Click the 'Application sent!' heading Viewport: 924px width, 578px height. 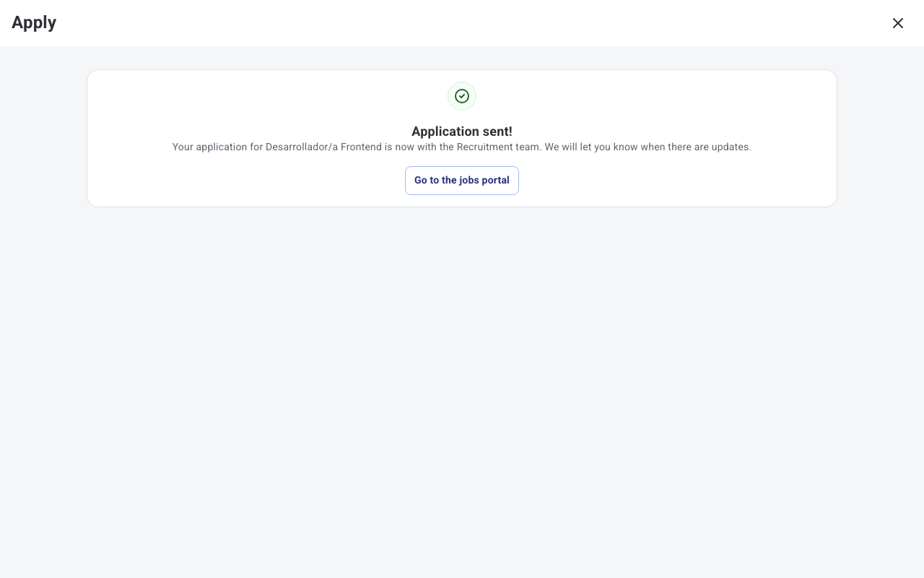coord(462,131)
